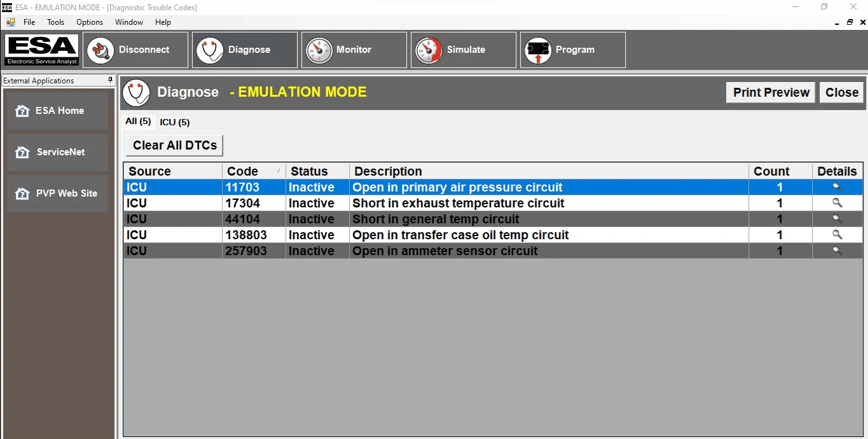This screenshot has height=439, width=868.
Task: Open the Options menu
Action: click(89, 22)
